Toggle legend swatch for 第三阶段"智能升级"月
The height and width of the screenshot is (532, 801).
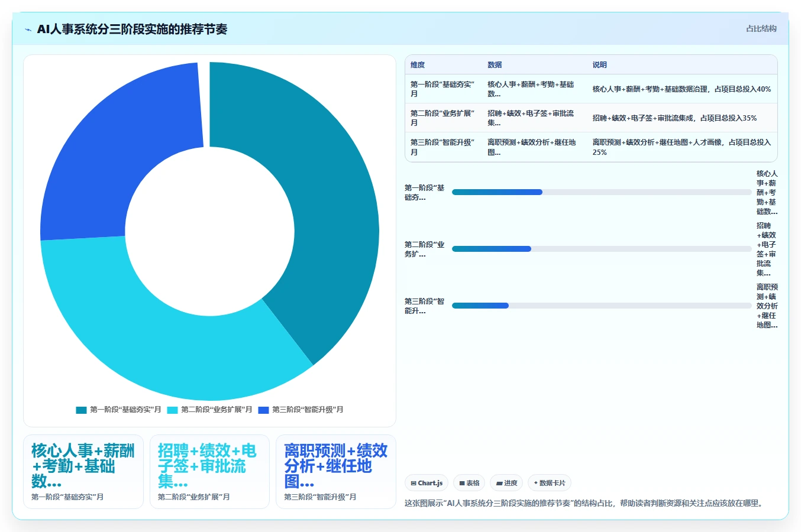264,410
